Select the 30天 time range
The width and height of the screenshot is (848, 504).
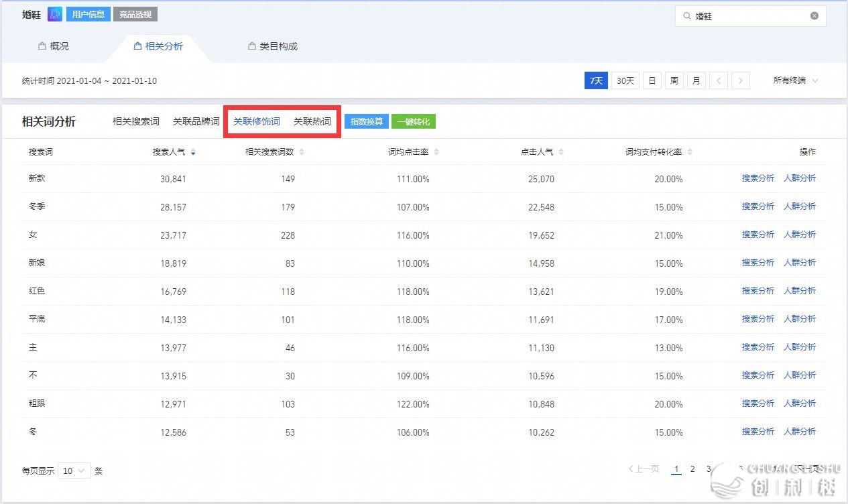pyautogui.click(x=625, y=80)
